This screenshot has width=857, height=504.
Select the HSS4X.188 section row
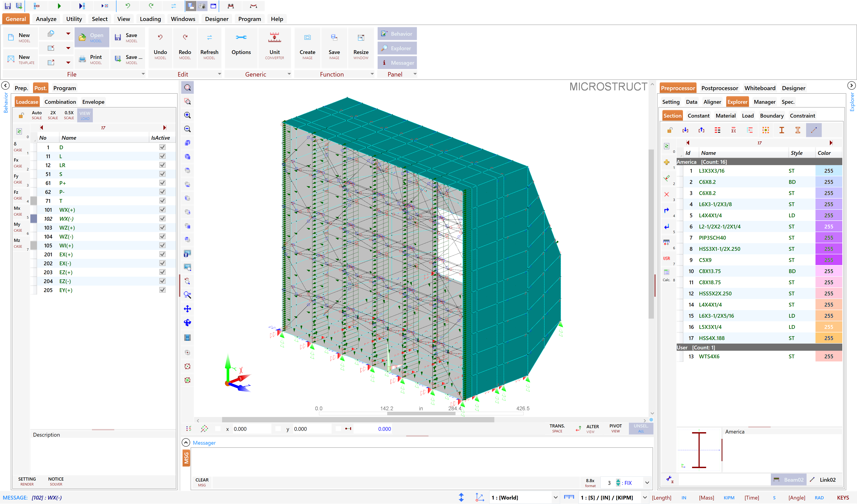point(759,338)
